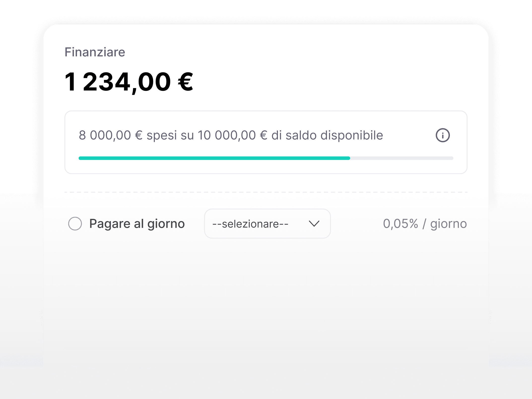Click the word giorno in the daily rate
The image size is (532, 399).
(x=449, y=224)
